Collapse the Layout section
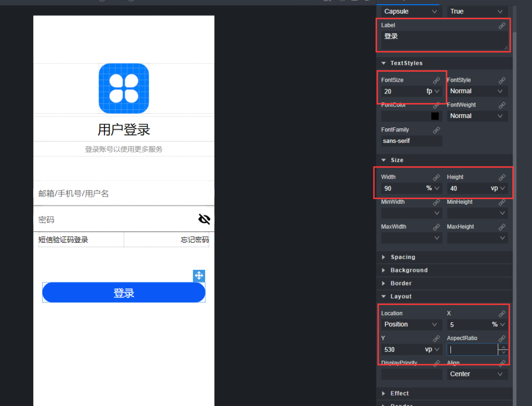The width and height of the screenshot is (532, 406). [383, 296]
